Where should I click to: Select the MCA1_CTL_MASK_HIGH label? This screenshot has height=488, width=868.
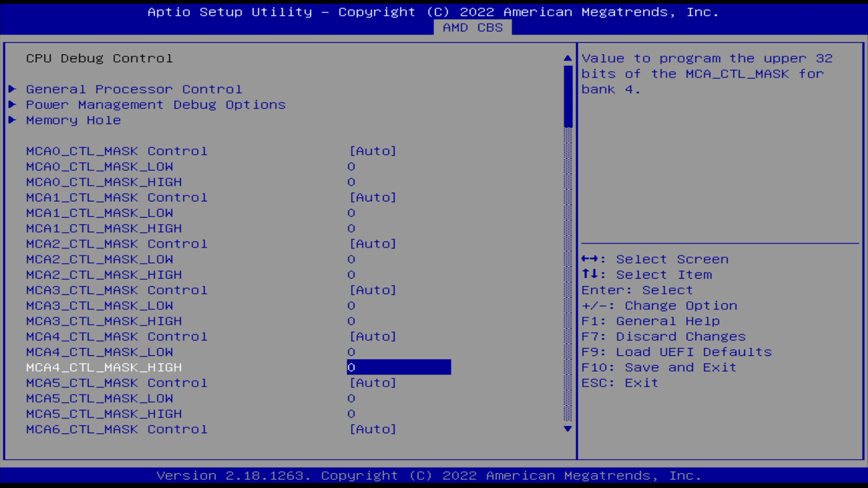(x=104, y=228)
